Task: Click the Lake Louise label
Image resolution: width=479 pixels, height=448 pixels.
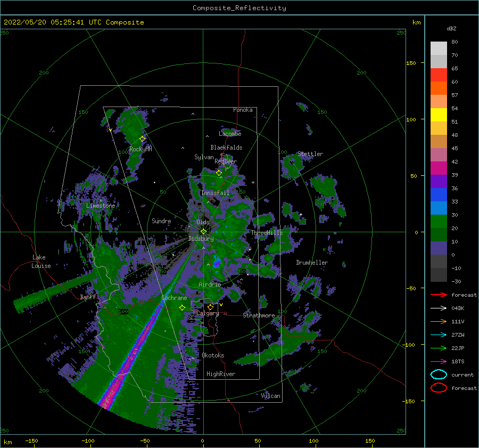Action: point(41,262)
